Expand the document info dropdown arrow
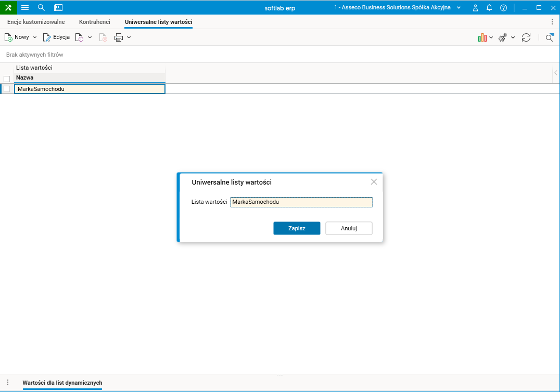 pos(90,37)
